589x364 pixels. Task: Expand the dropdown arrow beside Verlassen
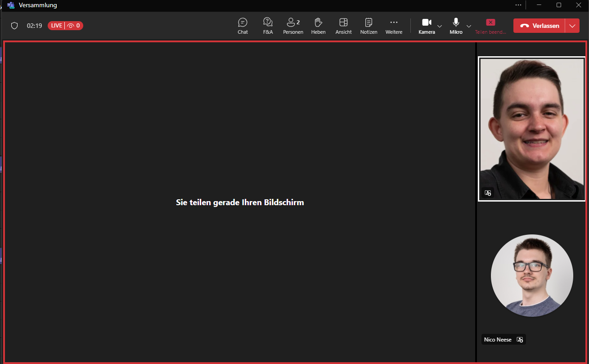click(572, 26)
